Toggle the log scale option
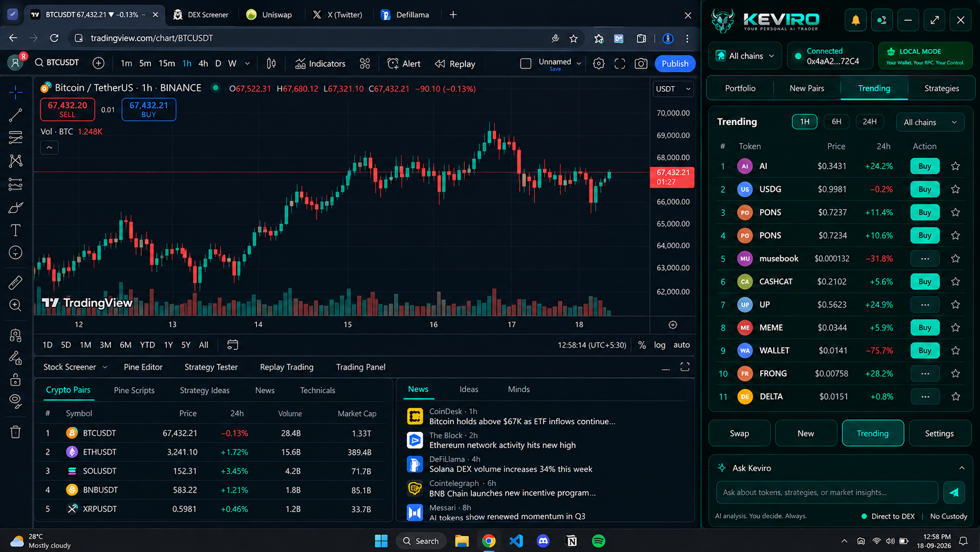The width and height of the screenshot is (980, 552). [x=659, y=345]
